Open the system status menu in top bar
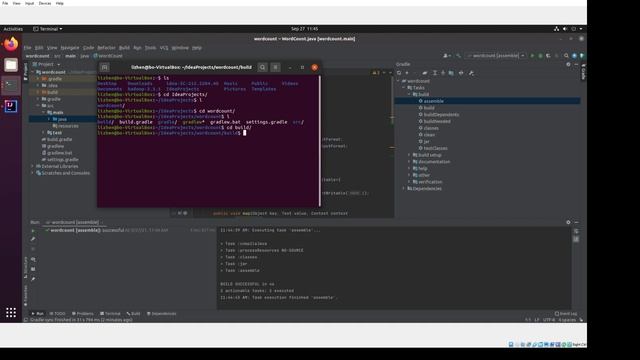The image size is (640, 360). click(x=568, y=29)
